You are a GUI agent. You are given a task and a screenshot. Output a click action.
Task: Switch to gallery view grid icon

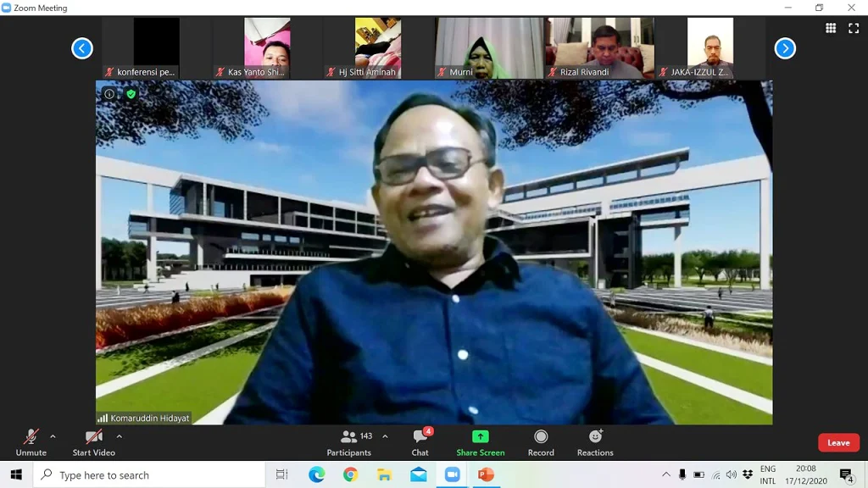pyautogui.click(x=831, y=28)
